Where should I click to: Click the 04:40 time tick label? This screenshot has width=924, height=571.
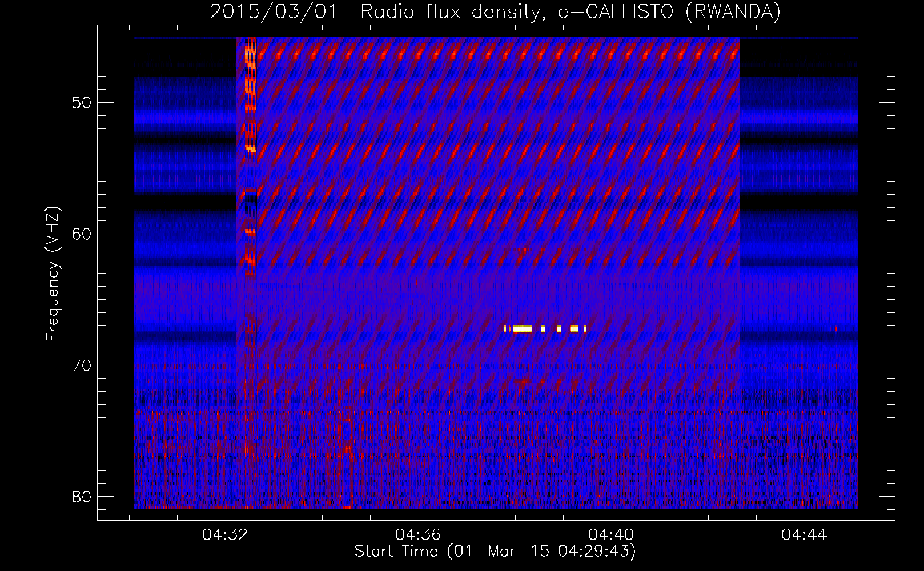click(x=611, y=535)
